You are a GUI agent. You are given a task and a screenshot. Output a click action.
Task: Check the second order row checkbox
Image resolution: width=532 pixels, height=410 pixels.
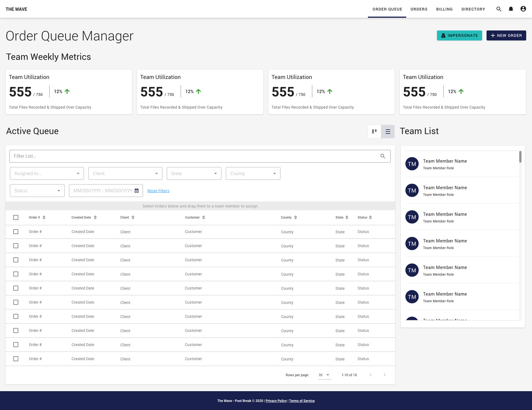[16, 246]
